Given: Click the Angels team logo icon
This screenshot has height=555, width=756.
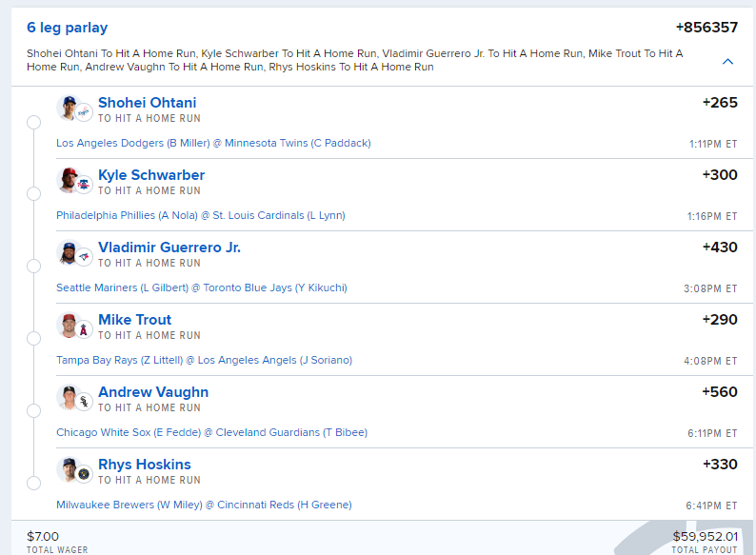Looking at the screenshot, I should coord(84,329).
